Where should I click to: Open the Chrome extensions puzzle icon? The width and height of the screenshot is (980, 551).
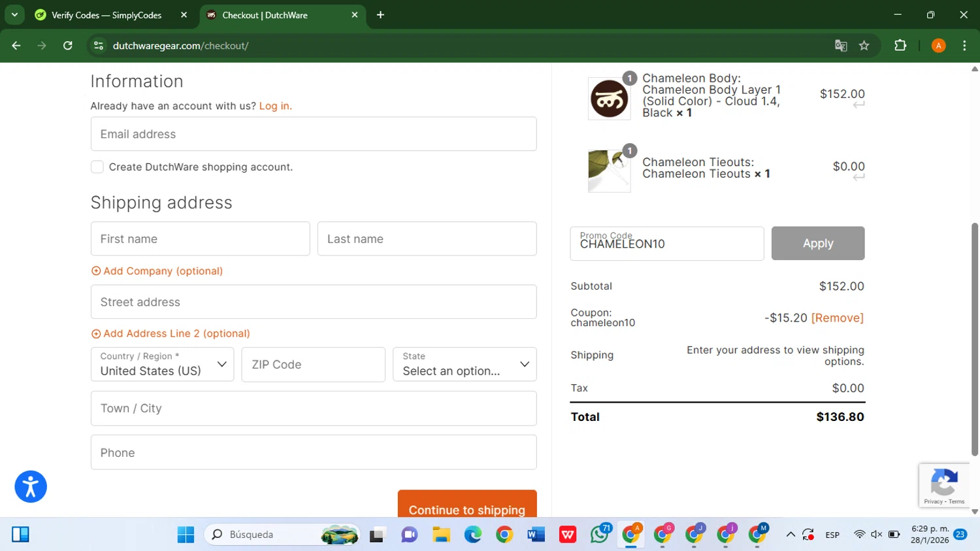[900, 46]
